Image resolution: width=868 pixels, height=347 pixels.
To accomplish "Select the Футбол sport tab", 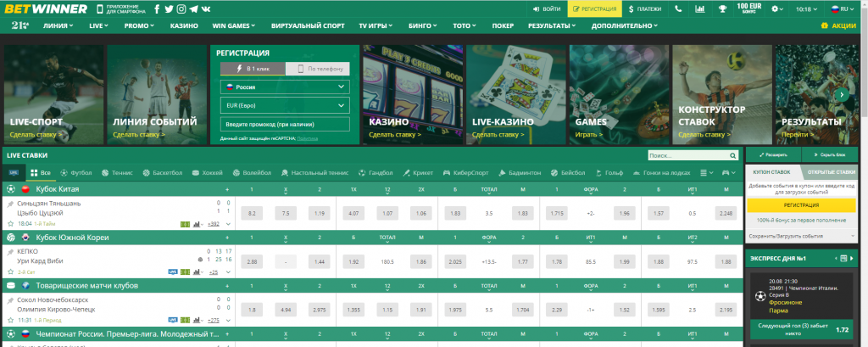I will coord(76,173).
